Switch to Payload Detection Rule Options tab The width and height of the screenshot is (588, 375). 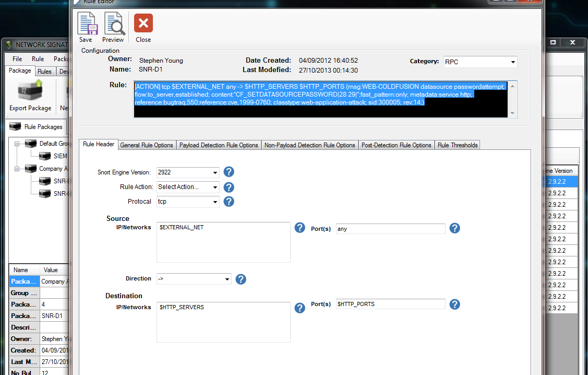[219, 145]
